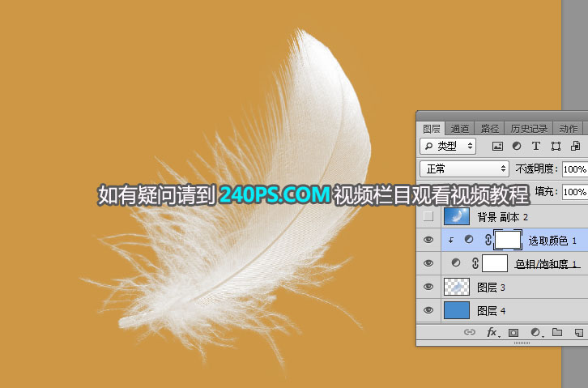Select layer name 色相/饱和度 1
Screen dimensions: 588x388
[x=548, y=264]
